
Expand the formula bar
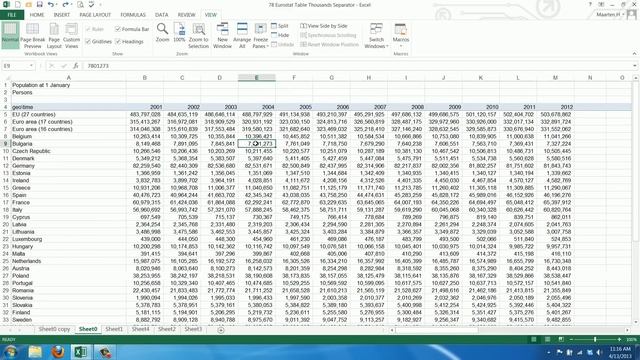[x=635, y=66]
